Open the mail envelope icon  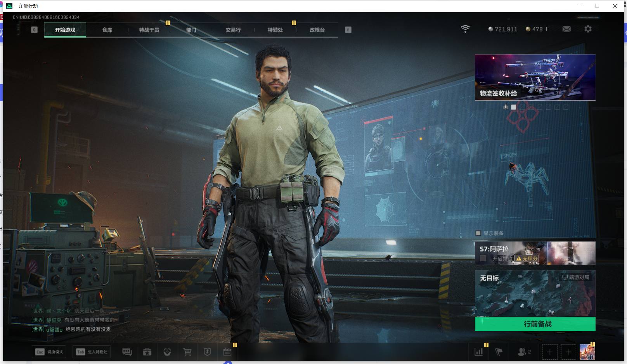pos(566,29)
